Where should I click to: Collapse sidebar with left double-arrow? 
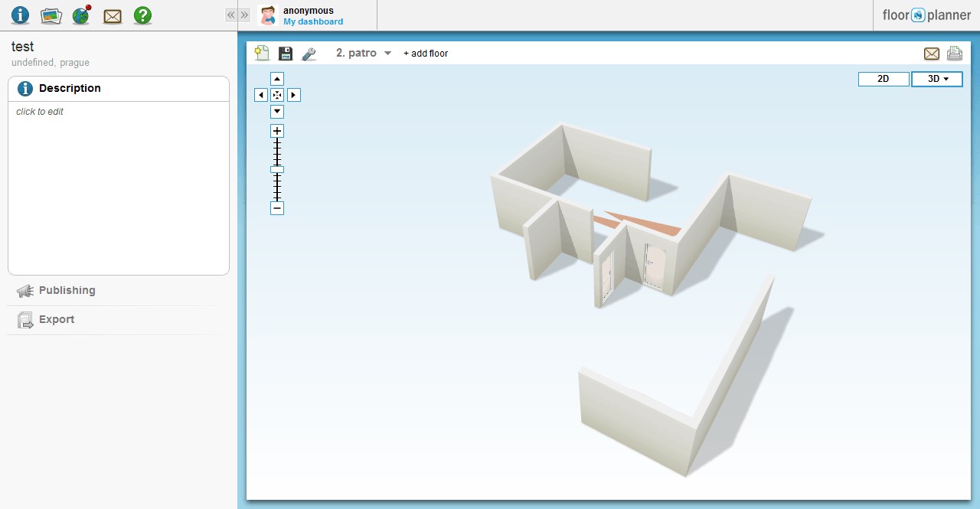pos(230,15)
